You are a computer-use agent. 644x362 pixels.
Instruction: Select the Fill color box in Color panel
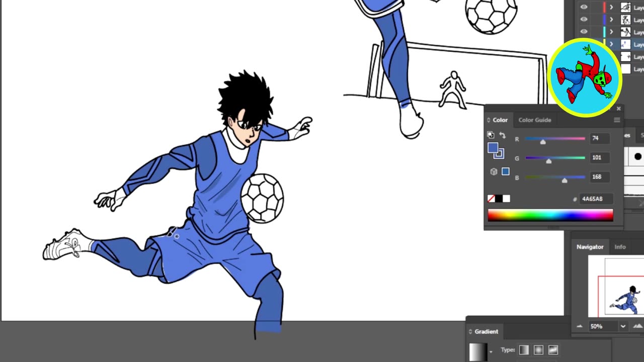(493, 148)
